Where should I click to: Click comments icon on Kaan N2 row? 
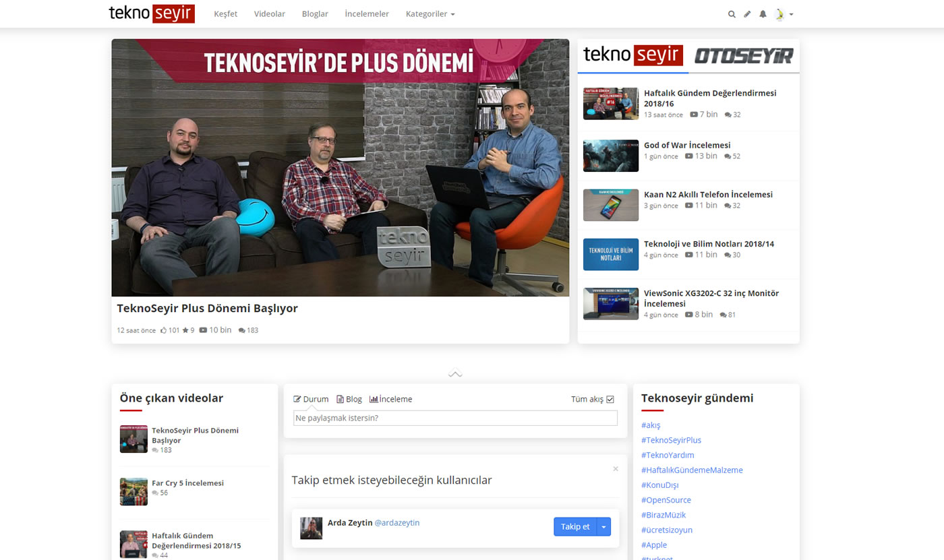tap(728, 206)
